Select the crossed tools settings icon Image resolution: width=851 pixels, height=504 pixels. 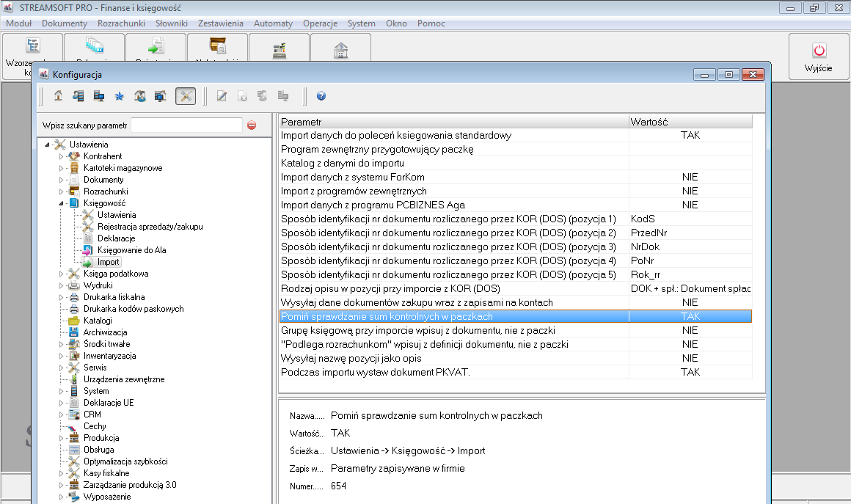point(186,96)
